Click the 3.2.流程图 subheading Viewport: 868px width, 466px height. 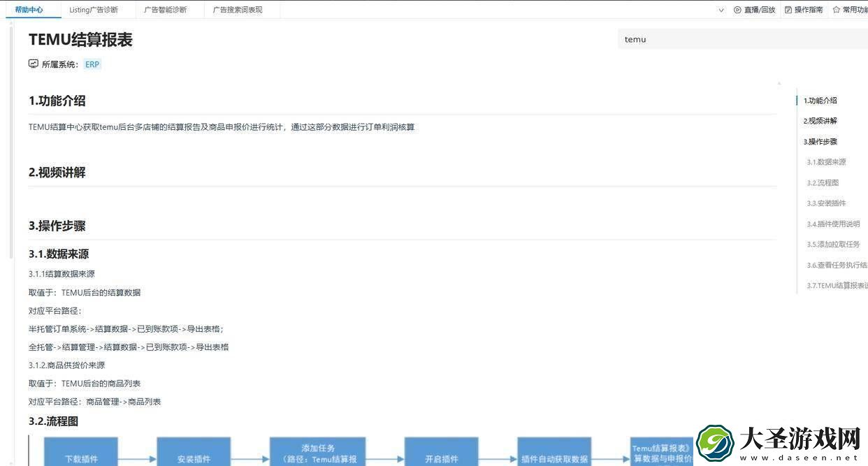[54, 421]
